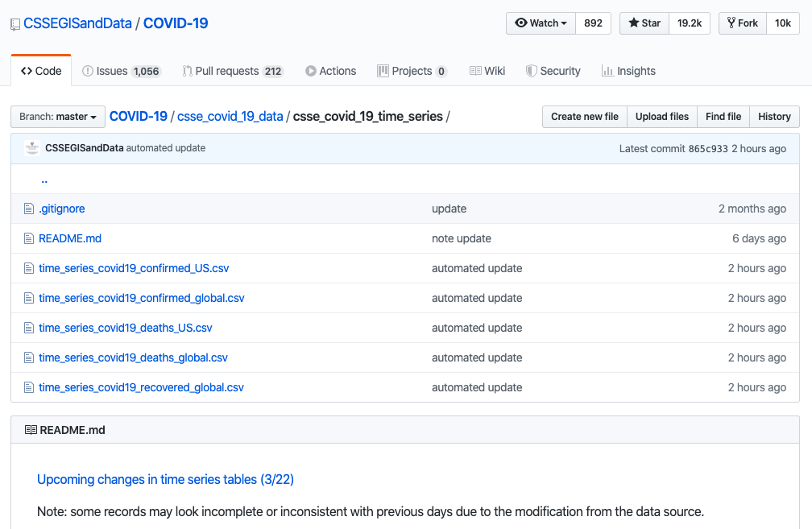
Task: Click the repository book icon beside CSSEGISandData
Action: (x=15, y=24)
